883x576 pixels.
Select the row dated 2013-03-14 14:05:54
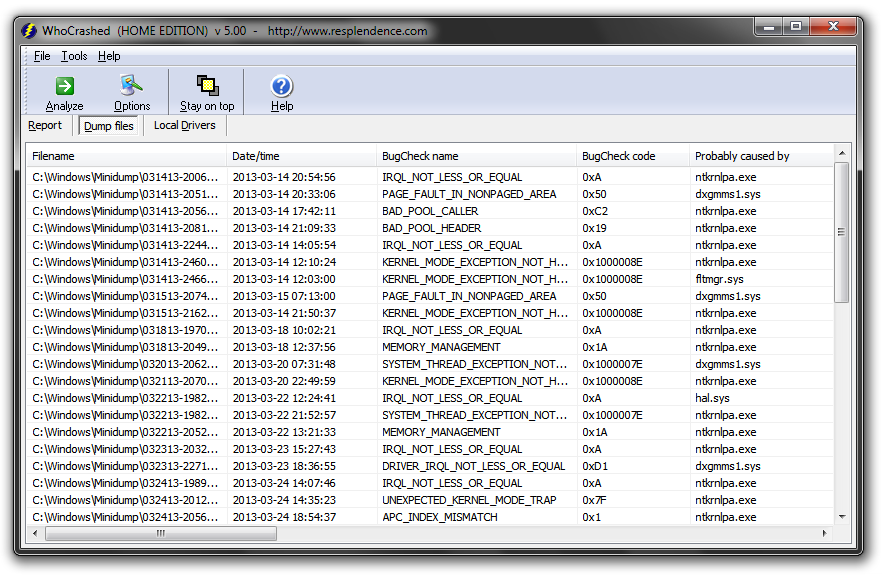(x=430, y=245)
